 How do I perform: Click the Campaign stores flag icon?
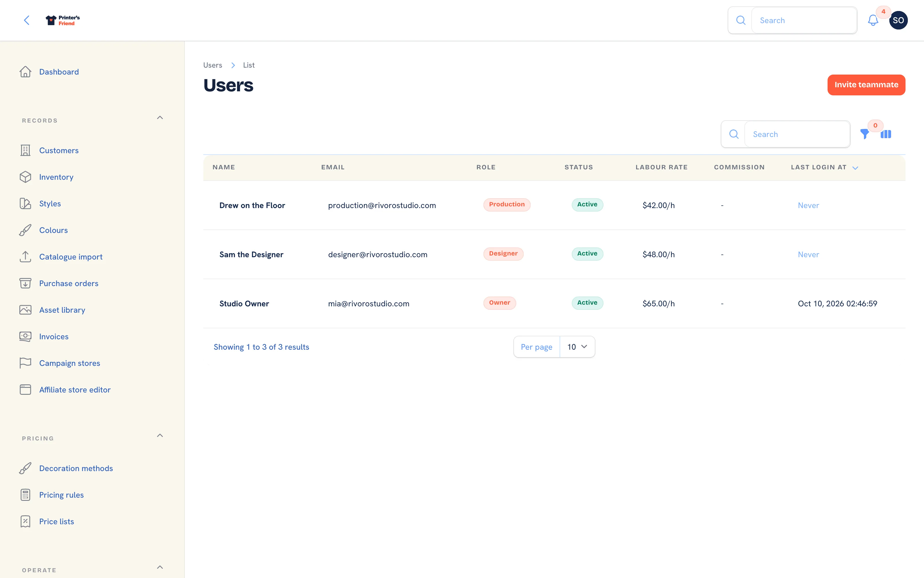coord(26,363)
